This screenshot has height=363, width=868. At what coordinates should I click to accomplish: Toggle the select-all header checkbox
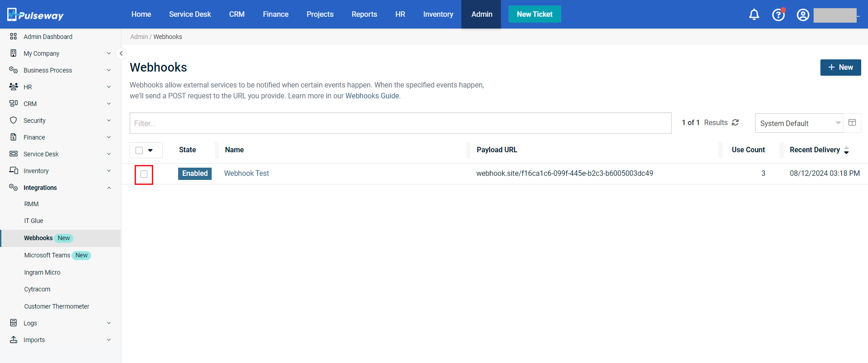[139, 150]
